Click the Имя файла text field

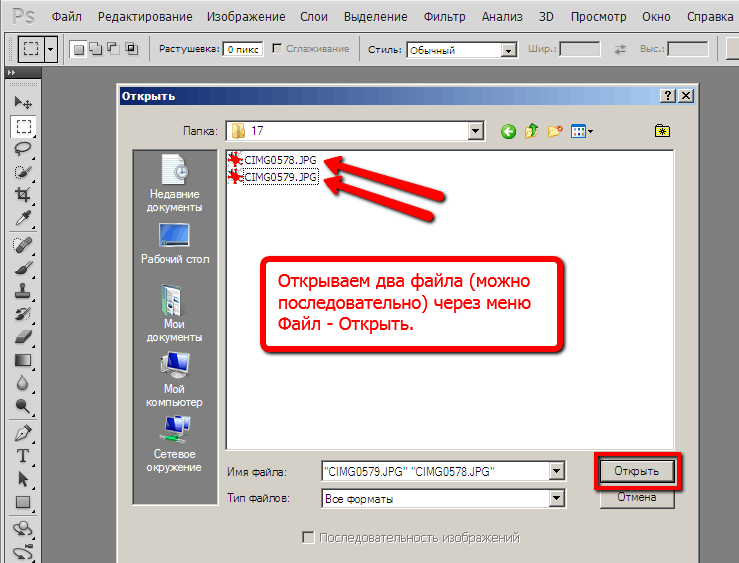click(435, 471)
